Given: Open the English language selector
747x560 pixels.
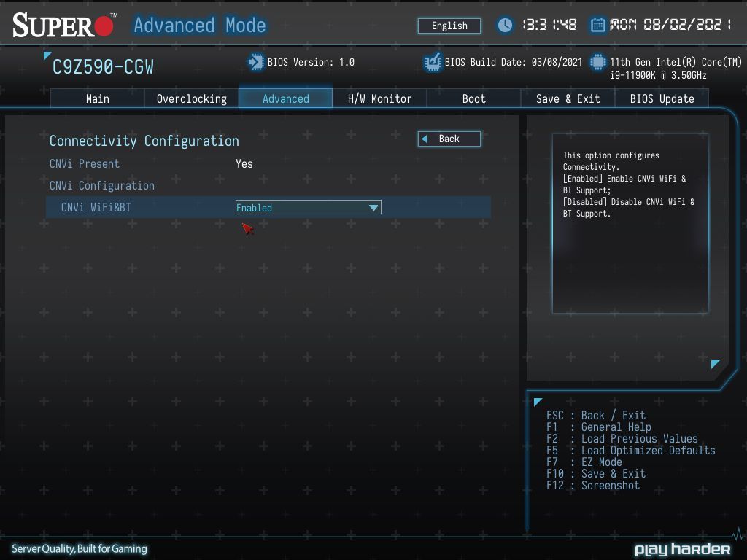Looking at the screenshot, I should coord(449,26).
